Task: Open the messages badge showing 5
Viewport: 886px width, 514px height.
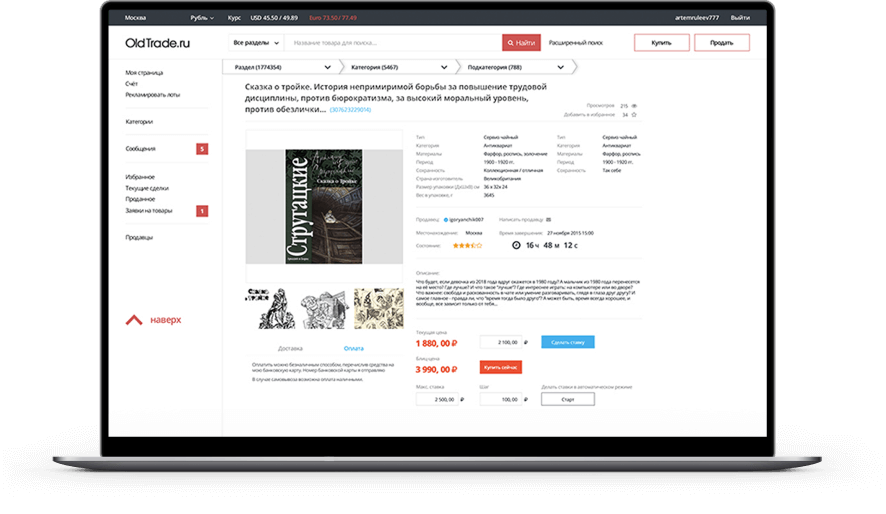Action: coord(202,149)
